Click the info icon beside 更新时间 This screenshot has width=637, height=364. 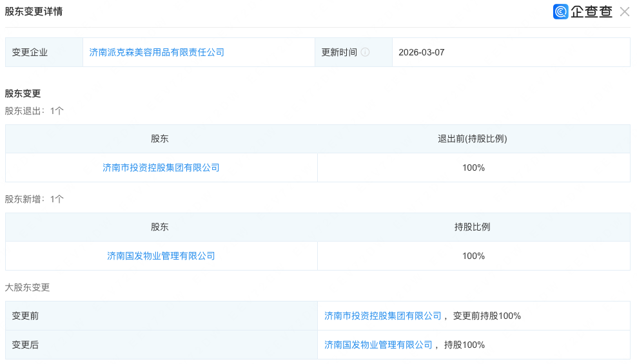coord(366,52)
